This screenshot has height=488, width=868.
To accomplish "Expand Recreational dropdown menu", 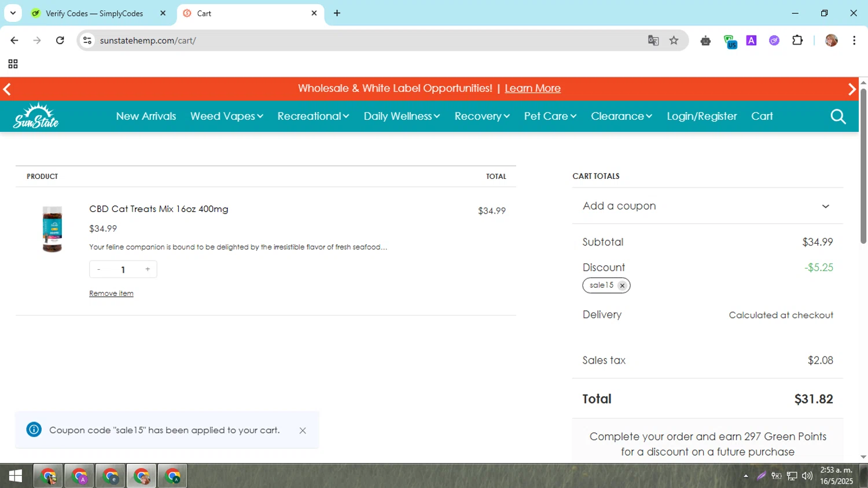I will tap(313, 116).
